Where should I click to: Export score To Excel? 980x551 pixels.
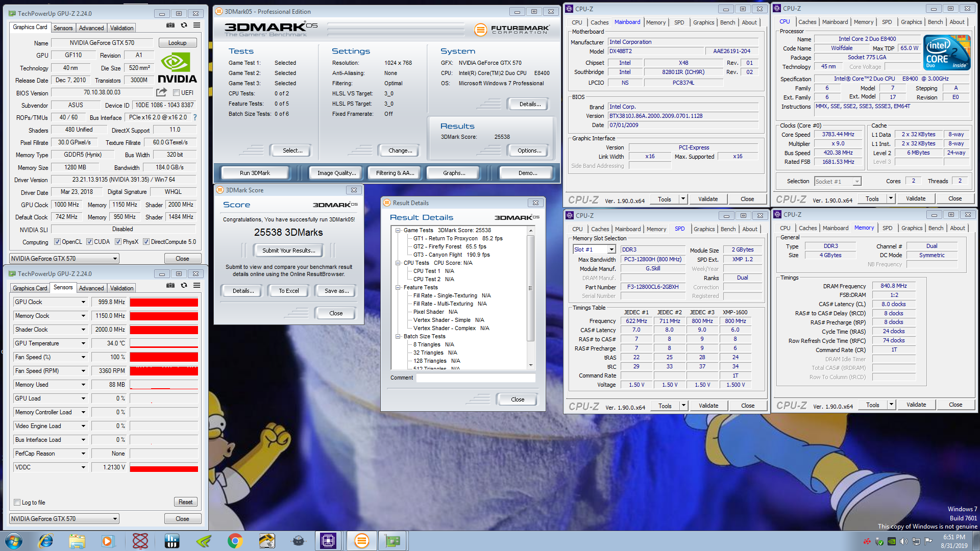pyautogui.click(x=289, y=291)
